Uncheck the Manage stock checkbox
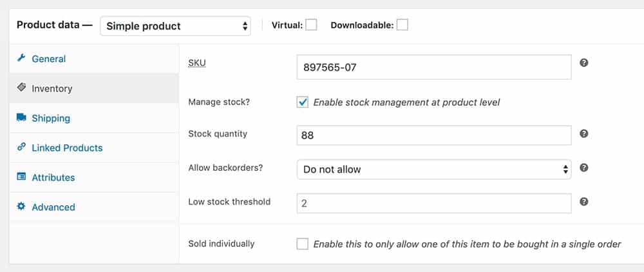The height and width of the screenshot is (272, 644). pos(303,102)
